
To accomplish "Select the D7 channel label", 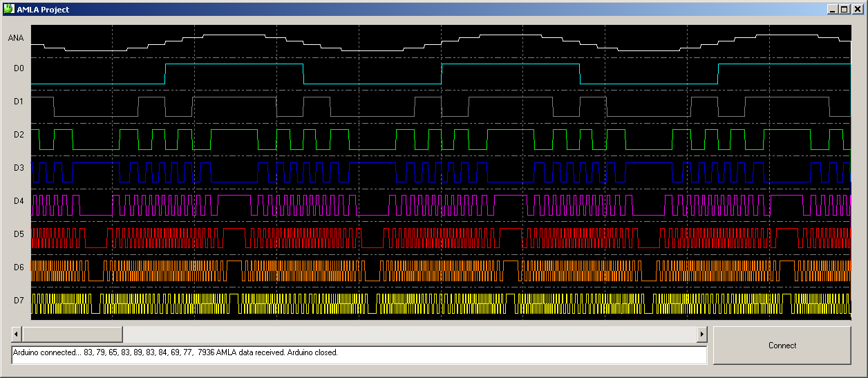I will [x=19, y=301].
